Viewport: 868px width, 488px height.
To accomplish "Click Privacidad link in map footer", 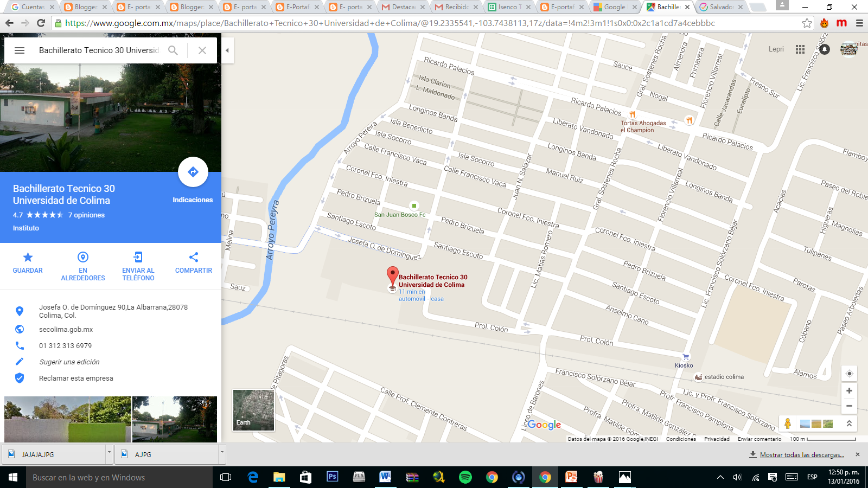I will pyautogui.click(x=717, y=439).
